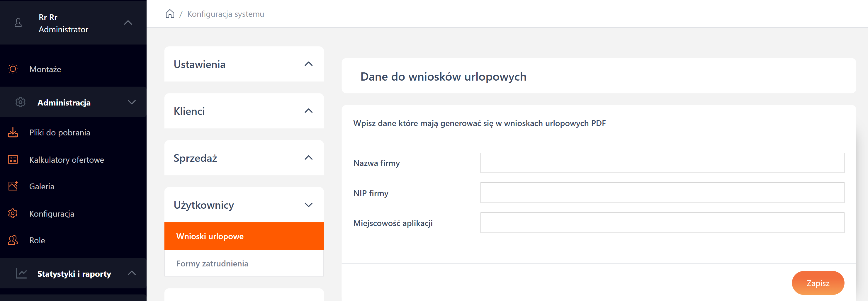
Task: Click the Statystyki i raporty chart icon
Action: [21, 273]
